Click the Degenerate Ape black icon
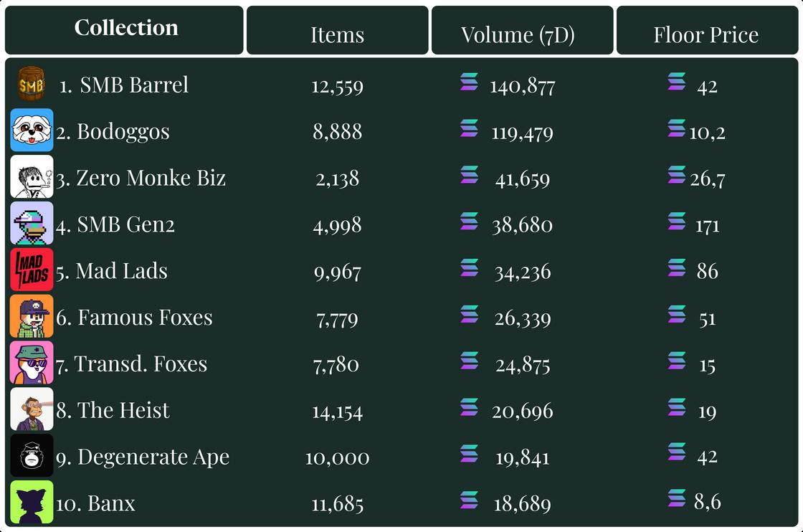803x532 pixels. pyautogui.click(x=32, y=456)
